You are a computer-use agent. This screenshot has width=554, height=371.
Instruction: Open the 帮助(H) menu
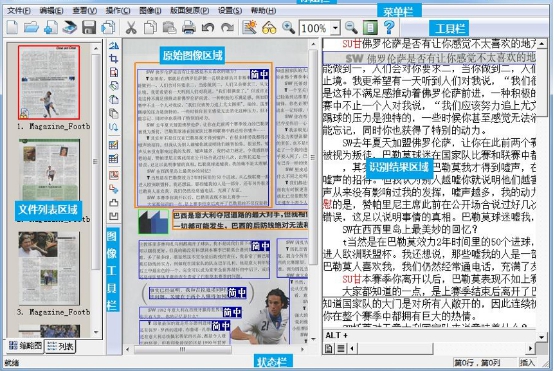tap(263, 11)
